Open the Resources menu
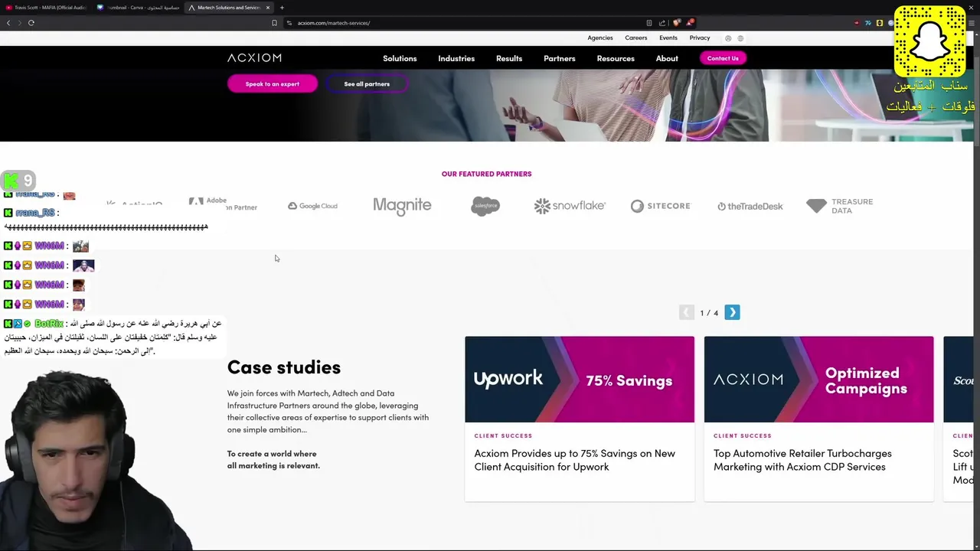Screen dimensions: 980x551 (x=616, y=58)
